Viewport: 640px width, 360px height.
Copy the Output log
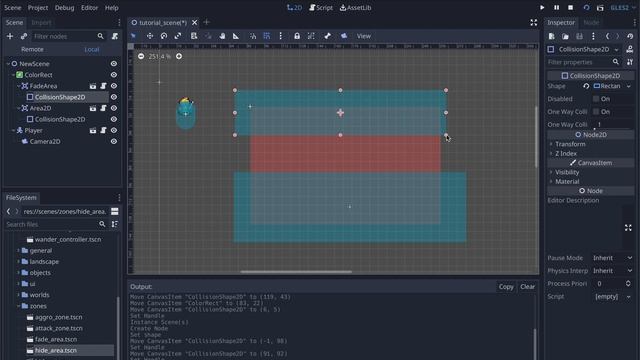click(506, 287)
